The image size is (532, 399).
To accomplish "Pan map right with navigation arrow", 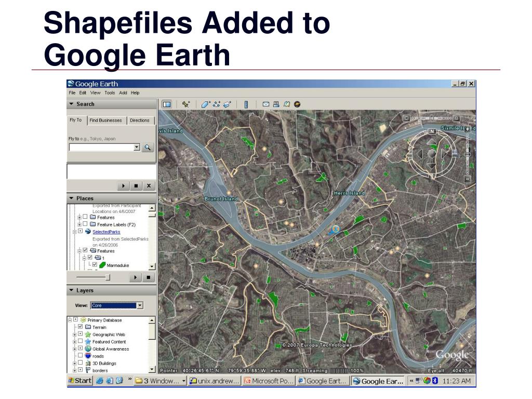I will pyautogui.click(x=444, y=154).
